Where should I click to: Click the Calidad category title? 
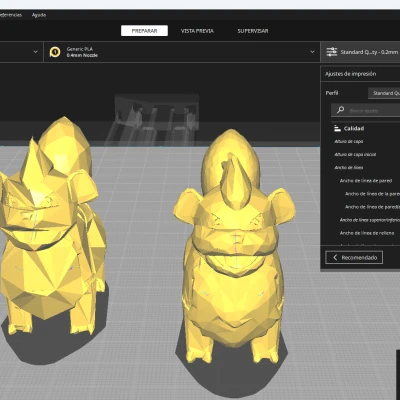tap(354, 128)
